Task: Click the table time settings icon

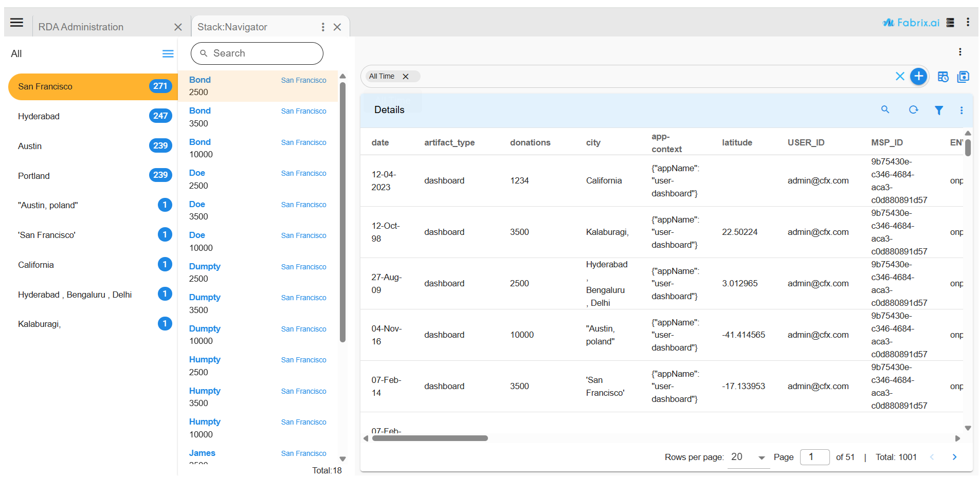Action: 942,77
